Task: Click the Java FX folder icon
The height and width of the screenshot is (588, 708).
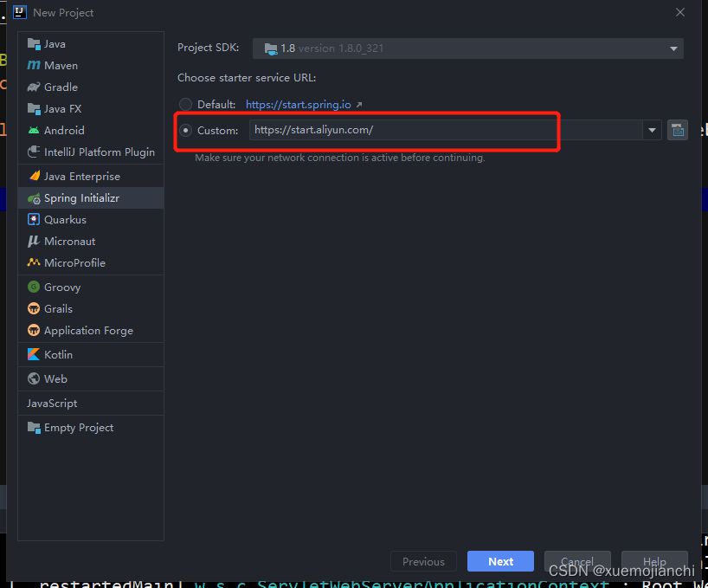Action: pyautogui.click(x=34, y=109)
